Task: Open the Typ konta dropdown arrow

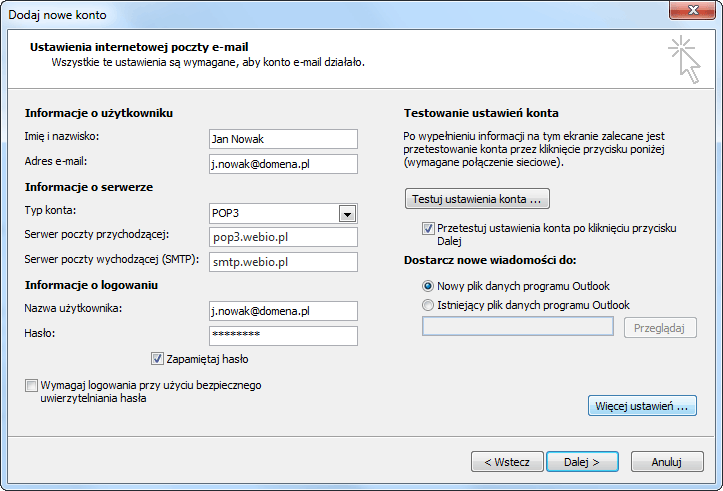Action: pyautogui.click(x=347, y=214)
